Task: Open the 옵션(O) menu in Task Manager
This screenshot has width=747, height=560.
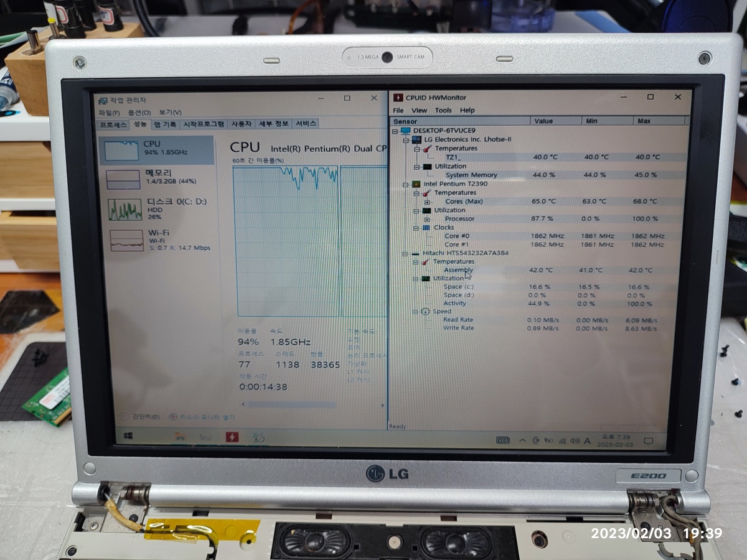Action: 139,113
